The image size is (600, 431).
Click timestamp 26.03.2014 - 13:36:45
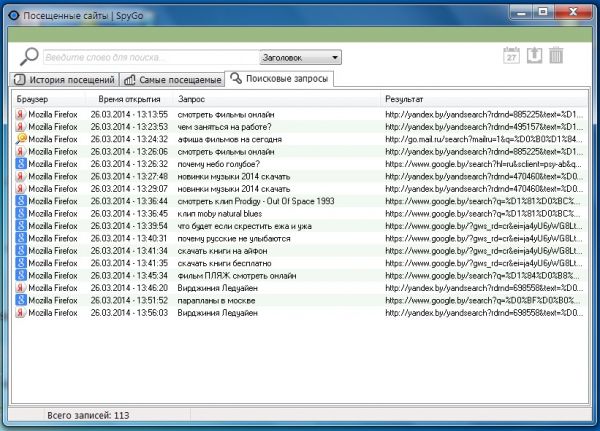129,214
